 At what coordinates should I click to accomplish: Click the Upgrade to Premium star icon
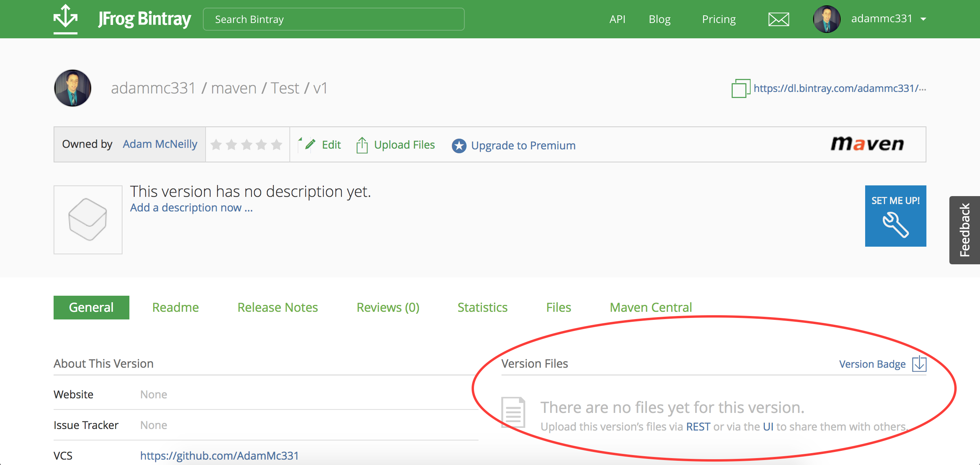459,146
